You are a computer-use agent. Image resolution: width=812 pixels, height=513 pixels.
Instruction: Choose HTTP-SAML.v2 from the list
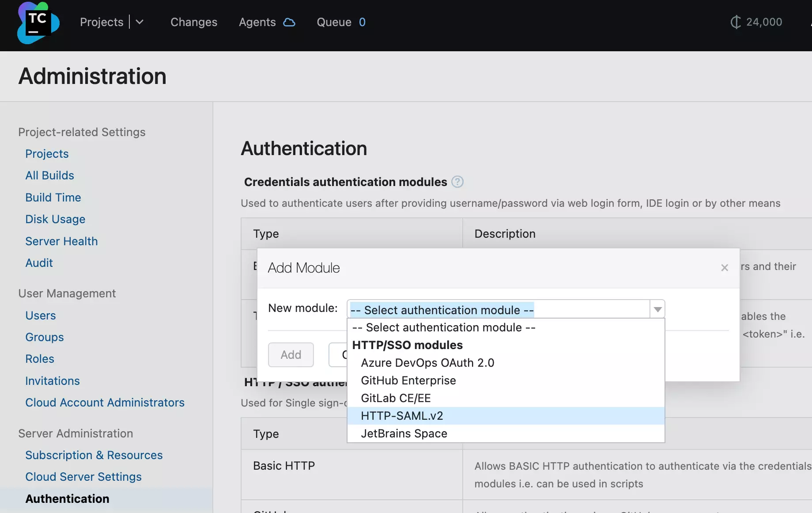click(402, 416)
